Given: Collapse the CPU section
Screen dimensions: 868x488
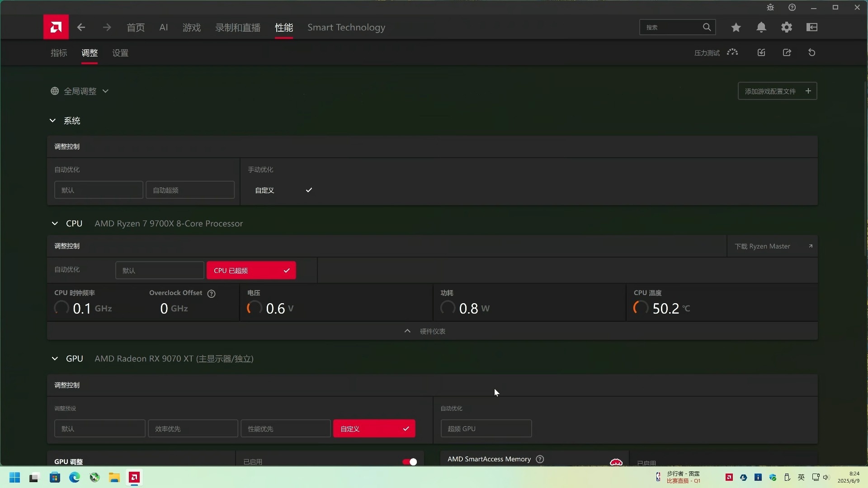Looking at the screenshot, I should pos(55,223).
